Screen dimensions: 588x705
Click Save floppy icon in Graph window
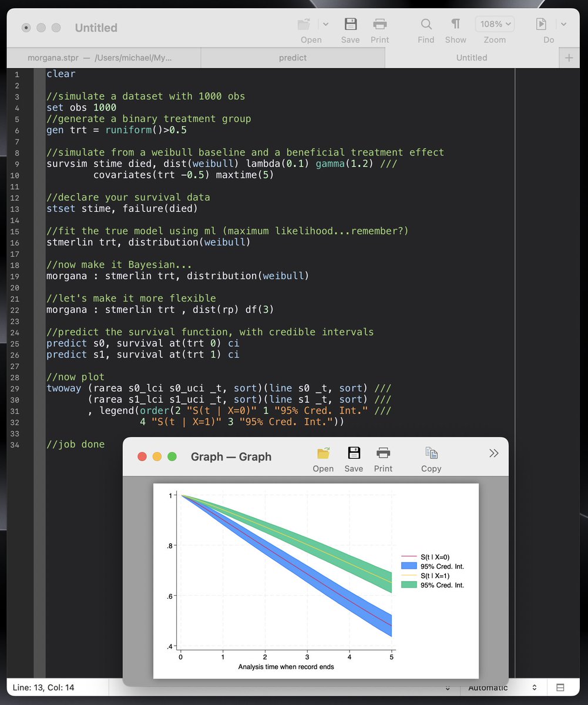click(x=354, y=453)
